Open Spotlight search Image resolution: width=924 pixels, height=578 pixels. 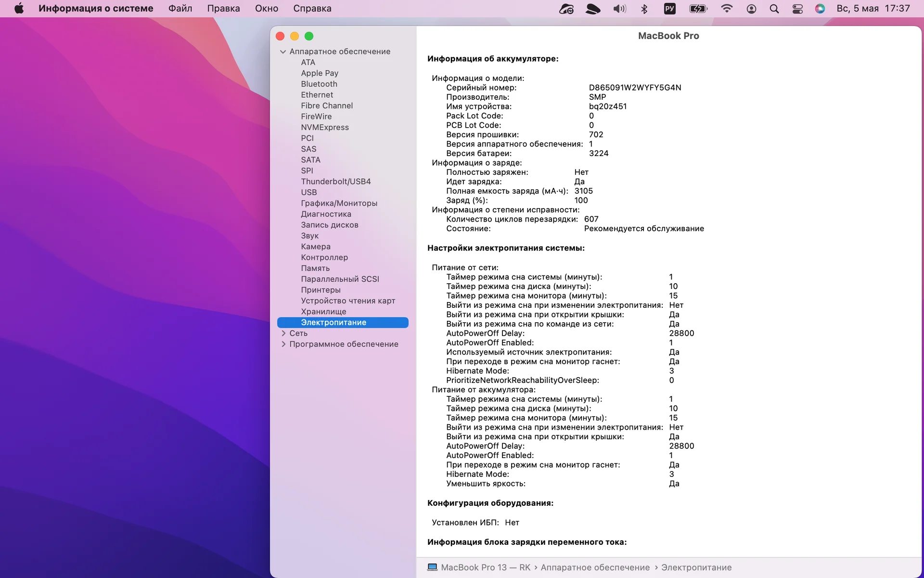(x=774, y=9)
